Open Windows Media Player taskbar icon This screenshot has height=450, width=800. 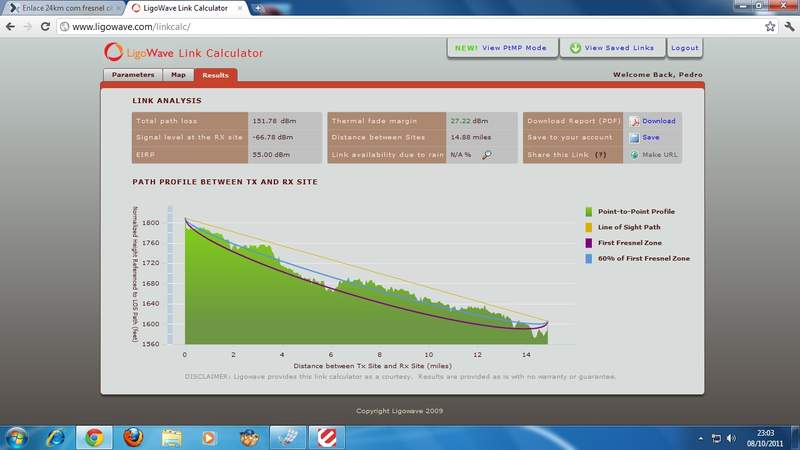[x=209, y=438]
